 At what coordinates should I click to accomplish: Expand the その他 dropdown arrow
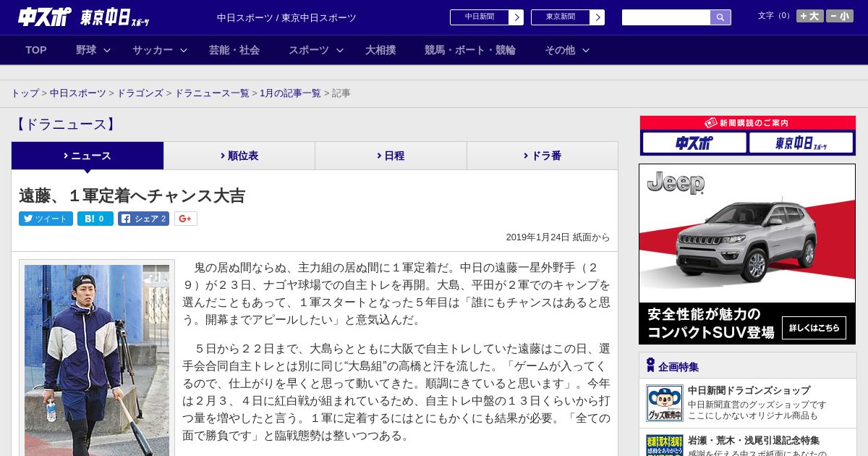coord(586,51)
